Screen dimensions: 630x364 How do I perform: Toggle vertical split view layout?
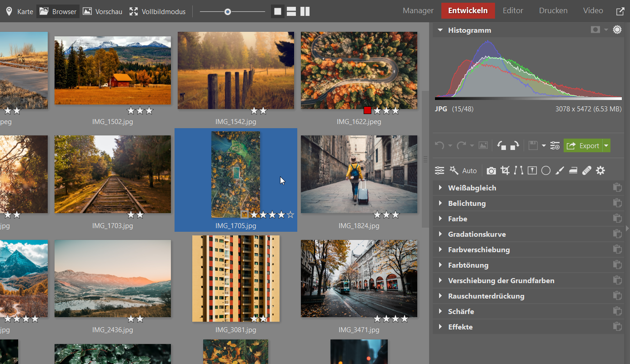[x=305, y=11]
